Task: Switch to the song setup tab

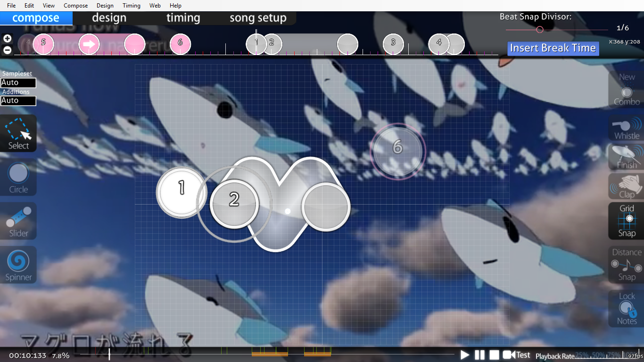Action: point(258,18)
